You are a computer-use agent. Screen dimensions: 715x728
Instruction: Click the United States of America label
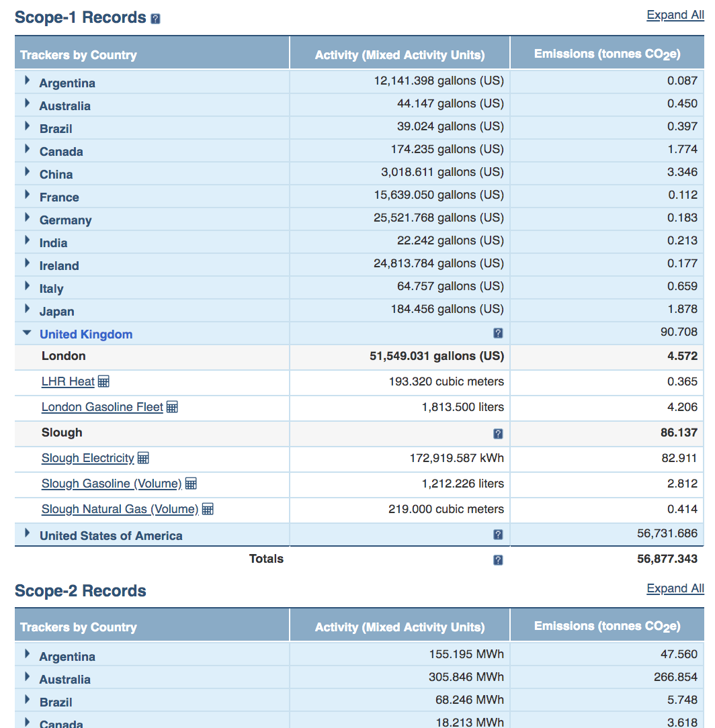pos(111,536)
